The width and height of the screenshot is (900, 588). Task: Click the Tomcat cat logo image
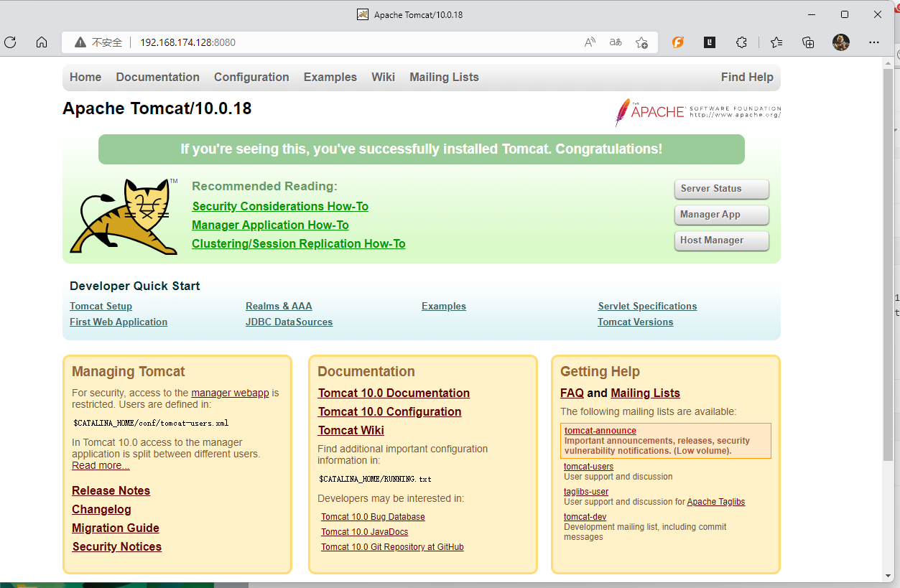(x=124, y=217)
